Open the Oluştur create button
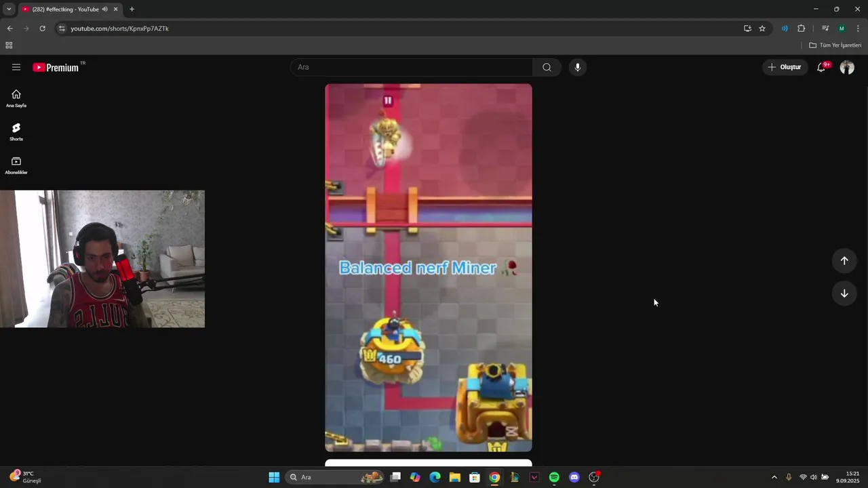The height and width of the screenshot is (488, 868). point(785,67)
